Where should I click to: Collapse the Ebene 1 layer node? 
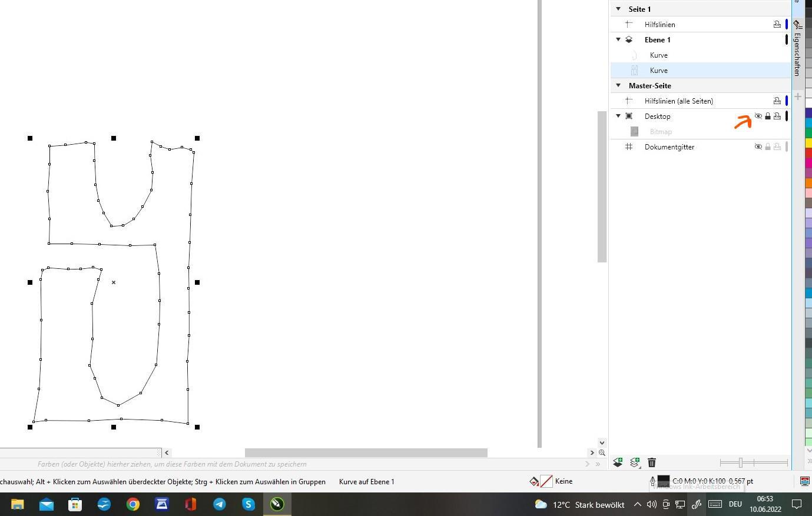click(618, 39)
